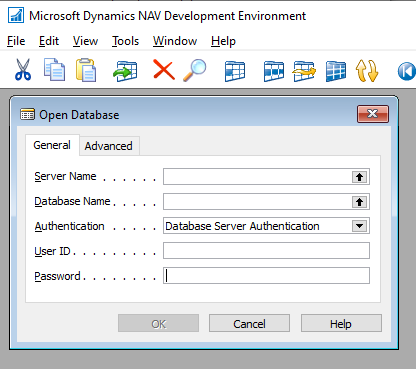This screenshot has height=369, width=416.
Task: Switch to the Advanced tab
Action: point(109,146)
